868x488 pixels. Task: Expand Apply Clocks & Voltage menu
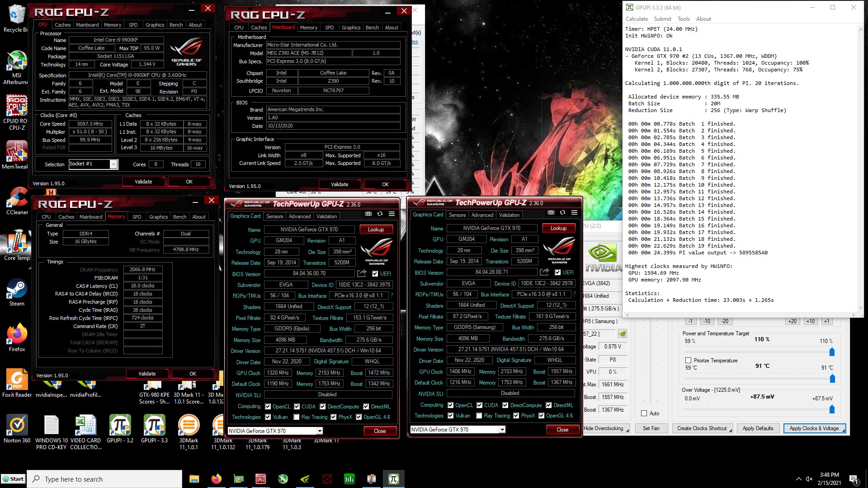click(x=844, y=431)
